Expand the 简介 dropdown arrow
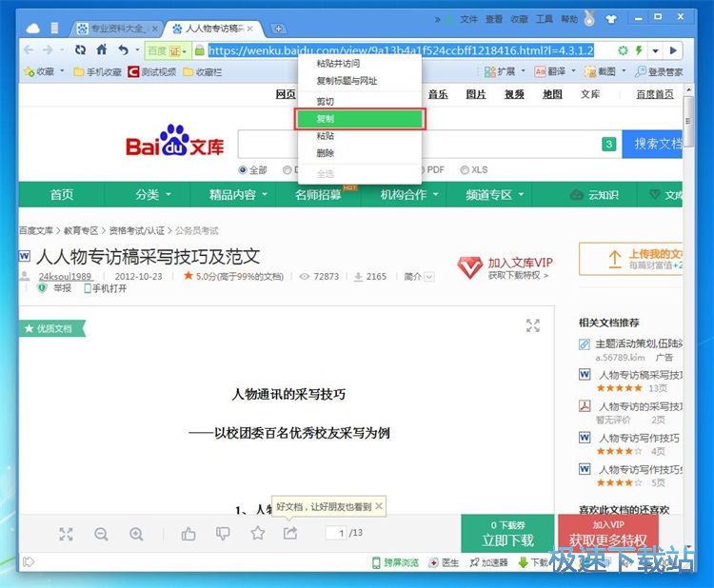This screenshot has width=714, height=588. (x=429, y=277)
